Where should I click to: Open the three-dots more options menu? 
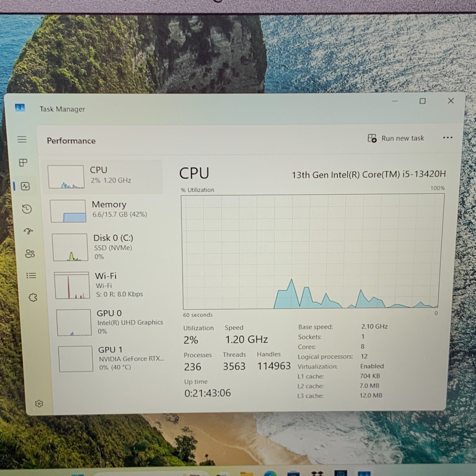[447, 138]
